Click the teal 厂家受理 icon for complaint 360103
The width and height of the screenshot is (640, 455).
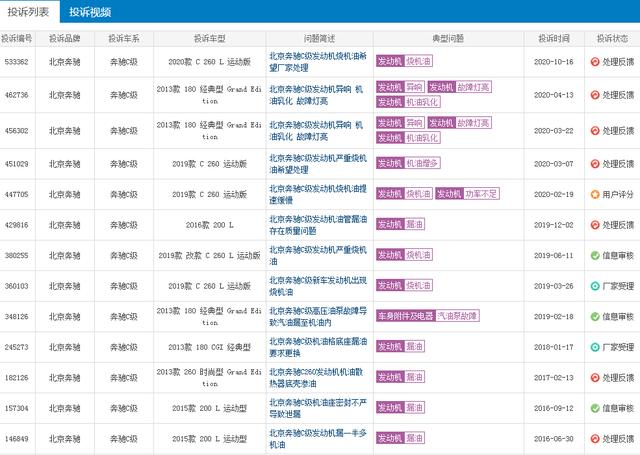[595, 286]
